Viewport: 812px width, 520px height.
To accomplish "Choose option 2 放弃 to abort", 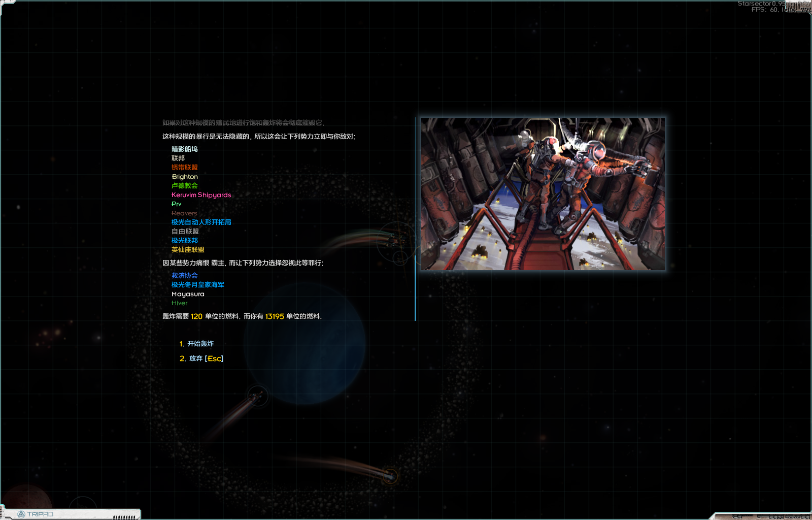I will [202, 359].
